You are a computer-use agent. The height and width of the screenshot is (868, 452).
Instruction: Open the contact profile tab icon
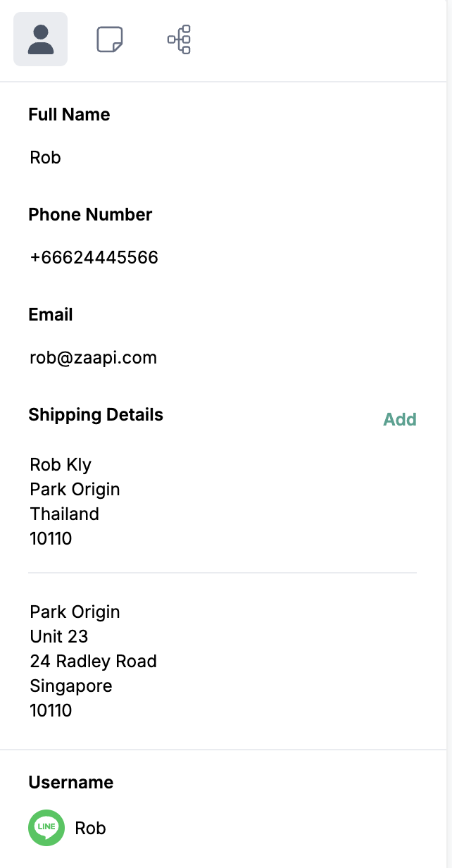41,39
